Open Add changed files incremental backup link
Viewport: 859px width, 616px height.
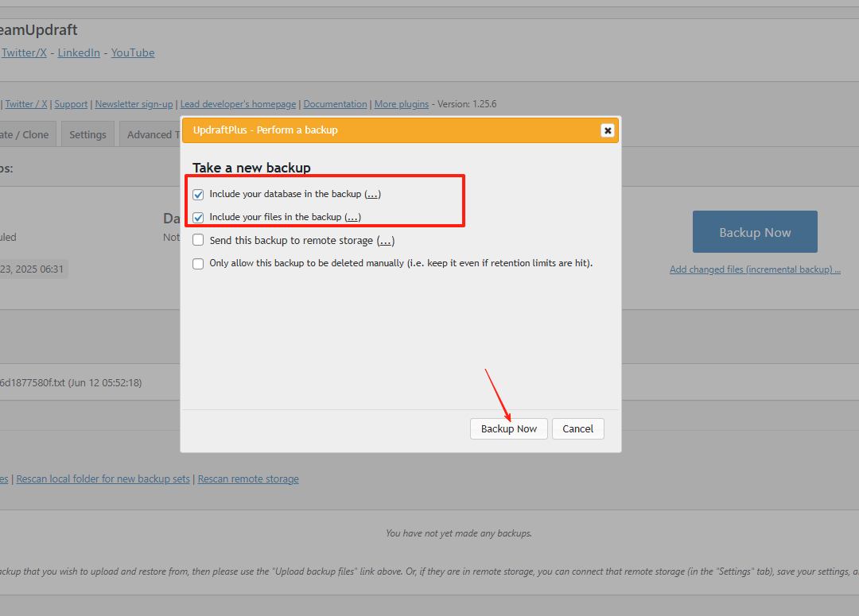pyautogui.click(x=755, y=269)
